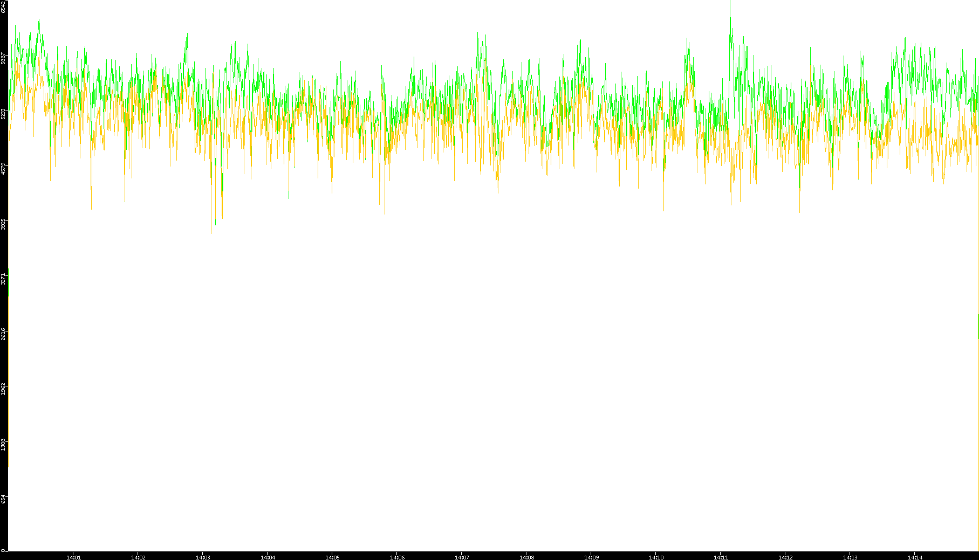Click the 6542 value on vertical axis
979x560 pixels.
(4, 6)
